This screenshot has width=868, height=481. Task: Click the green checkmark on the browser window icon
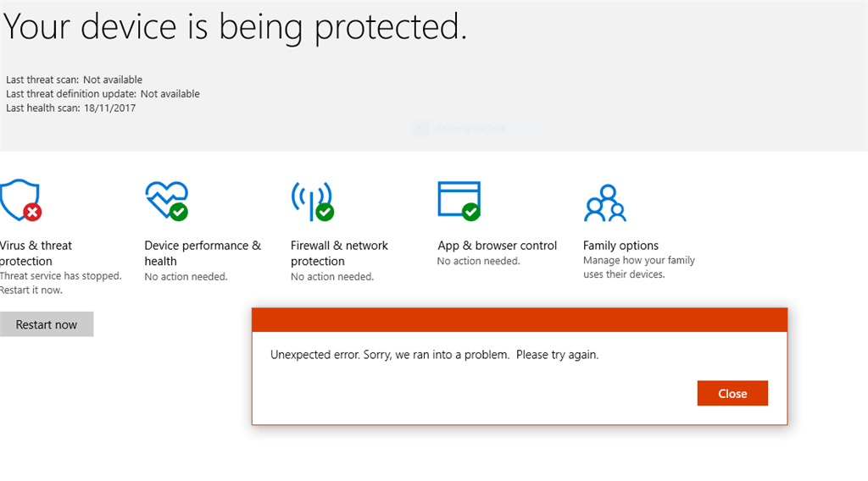[471, 212]
